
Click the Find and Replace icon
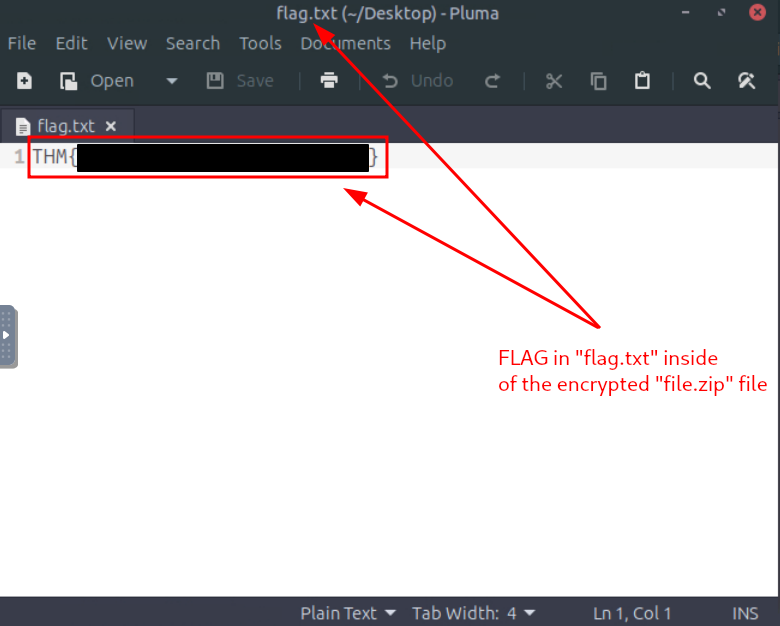coord(746,81)
